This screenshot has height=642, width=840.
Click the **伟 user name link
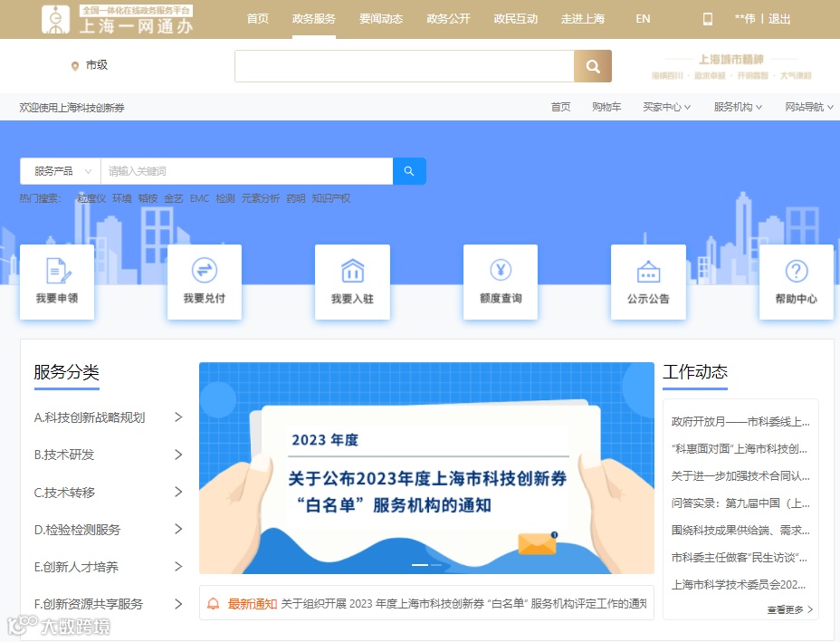745,19
